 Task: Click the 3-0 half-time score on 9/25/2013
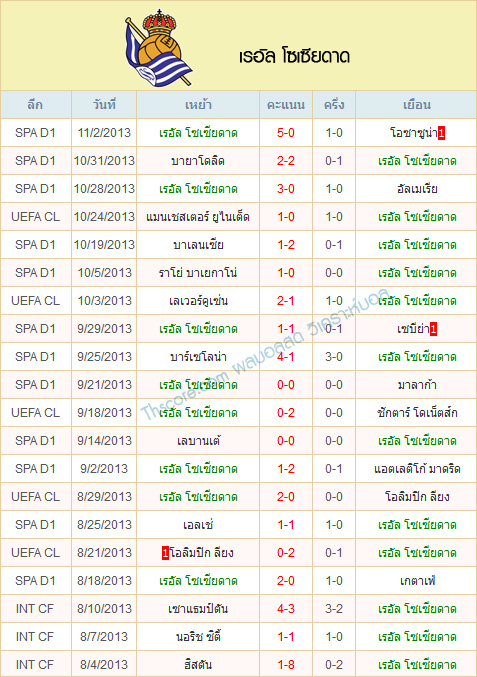point(334,357)
